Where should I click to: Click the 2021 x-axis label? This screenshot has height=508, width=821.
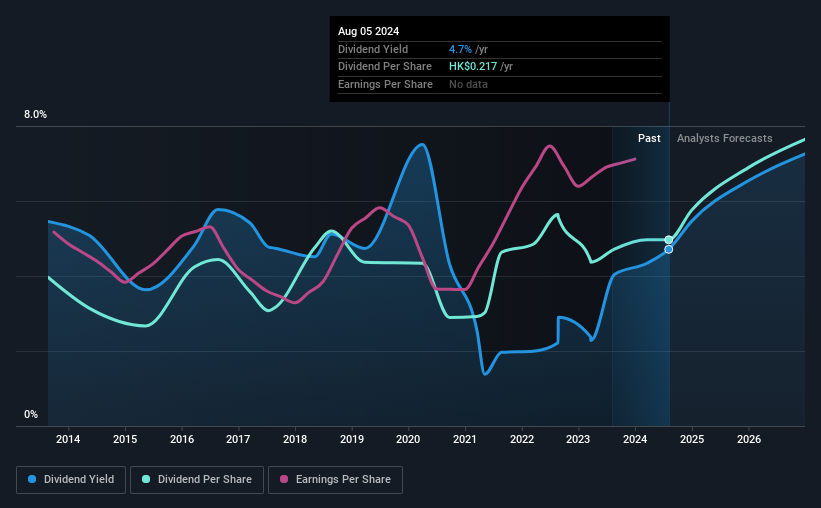click(464, 439)
